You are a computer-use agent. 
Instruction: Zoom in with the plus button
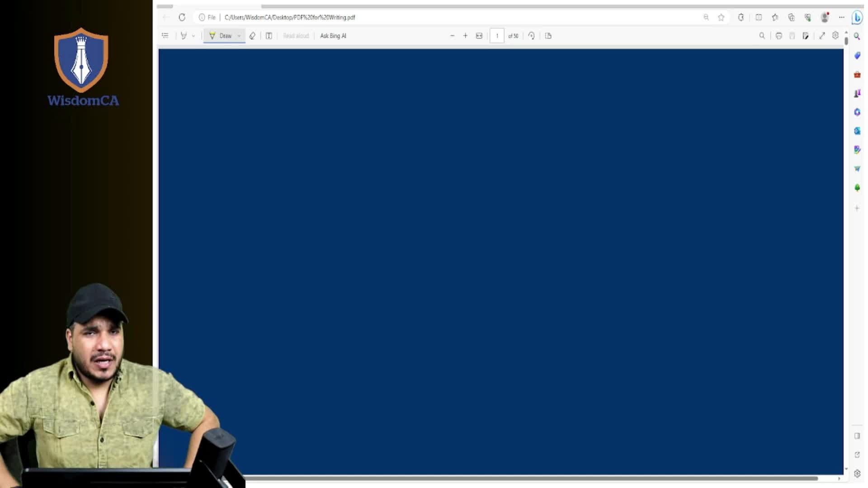pos(465,36)
